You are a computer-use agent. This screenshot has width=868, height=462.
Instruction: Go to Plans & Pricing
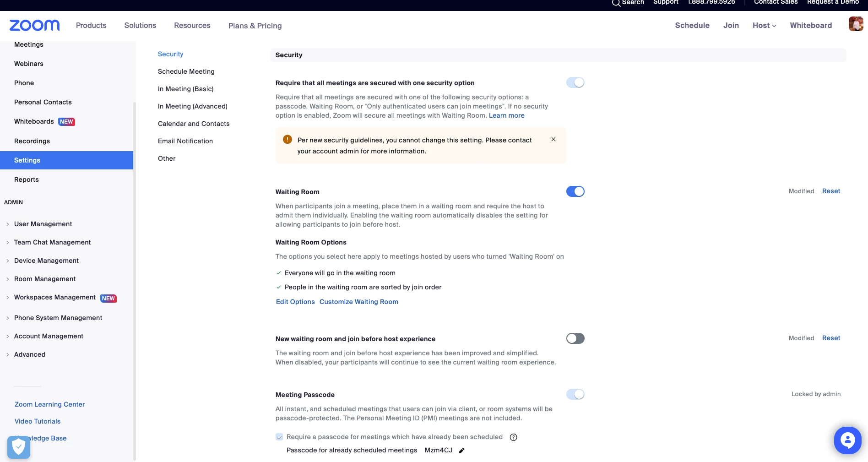pyautogui.click(x=255, y=26)
